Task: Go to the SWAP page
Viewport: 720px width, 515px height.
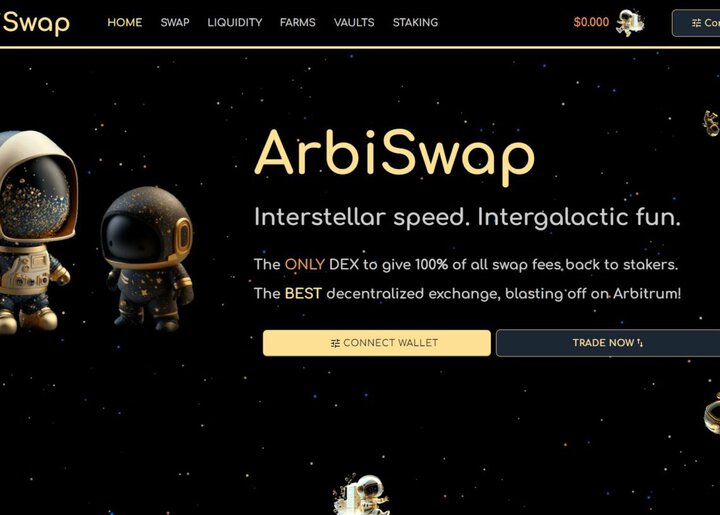Action: tap(175, 22)
